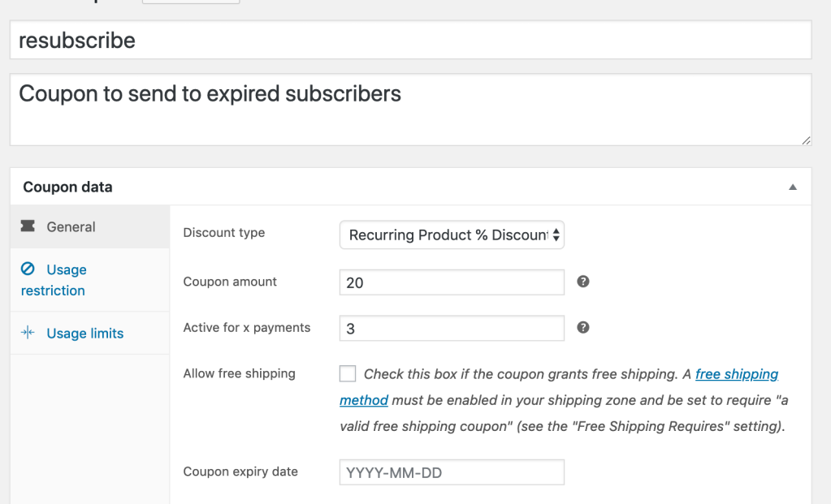Collapse the Coupon data panel triangle
The image size is (831, 504).
(793, 187)
